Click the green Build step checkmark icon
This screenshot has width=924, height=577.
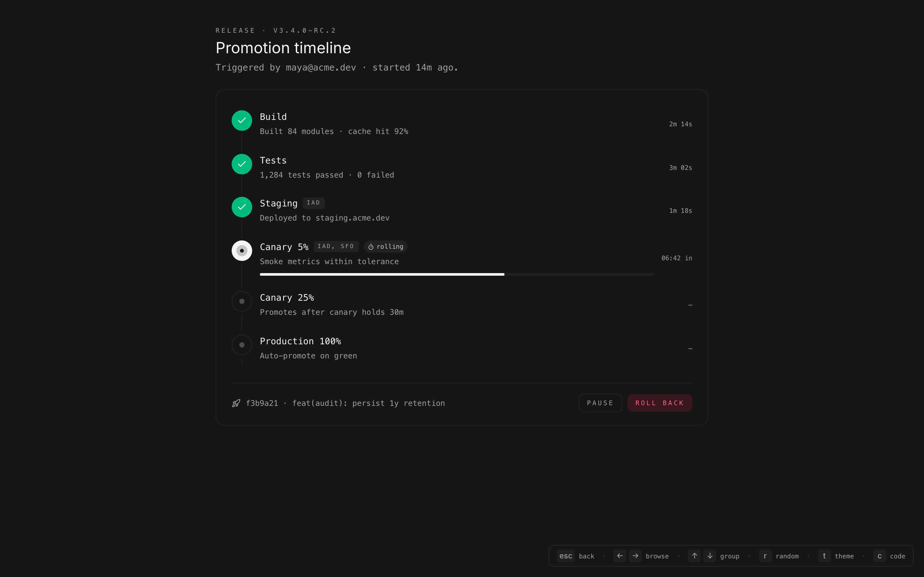242,121
